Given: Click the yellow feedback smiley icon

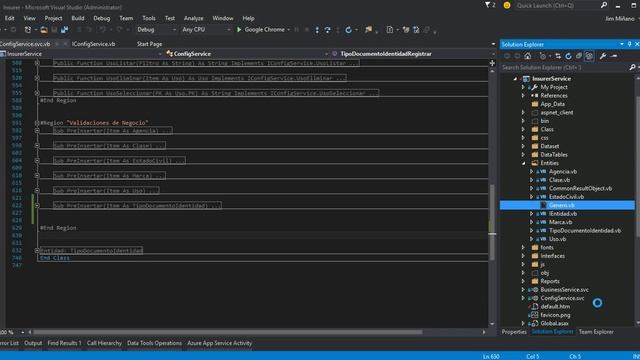Looking at the screenshot, I should click(x=507, y=5).
